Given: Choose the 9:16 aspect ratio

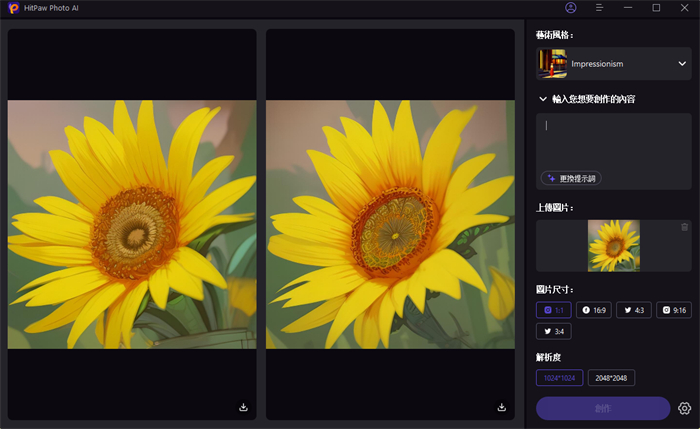Looking at the screenshot, I should pyautogui.click(x=674, y=310).
